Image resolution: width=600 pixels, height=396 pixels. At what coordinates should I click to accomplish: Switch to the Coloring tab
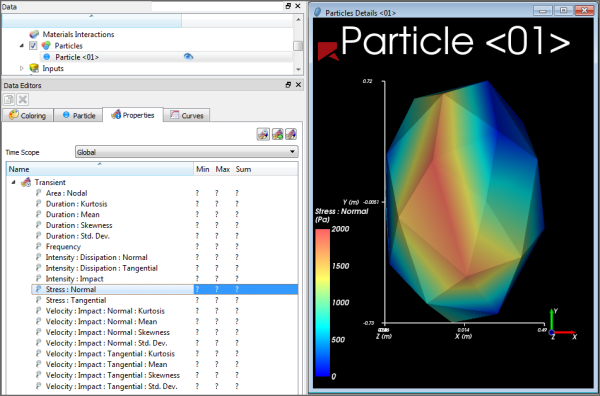coord(28,116)
